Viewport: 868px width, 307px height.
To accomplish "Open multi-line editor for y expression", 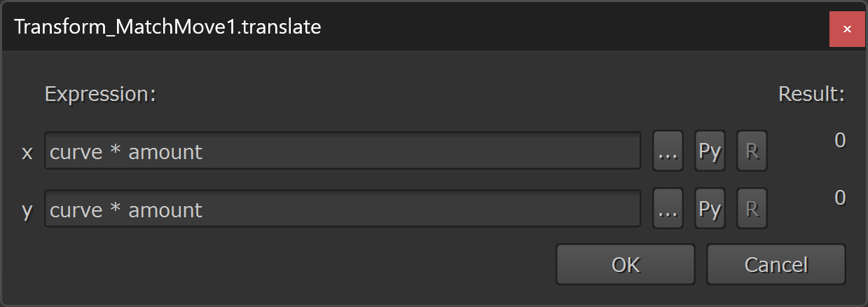I will (668, 208).
